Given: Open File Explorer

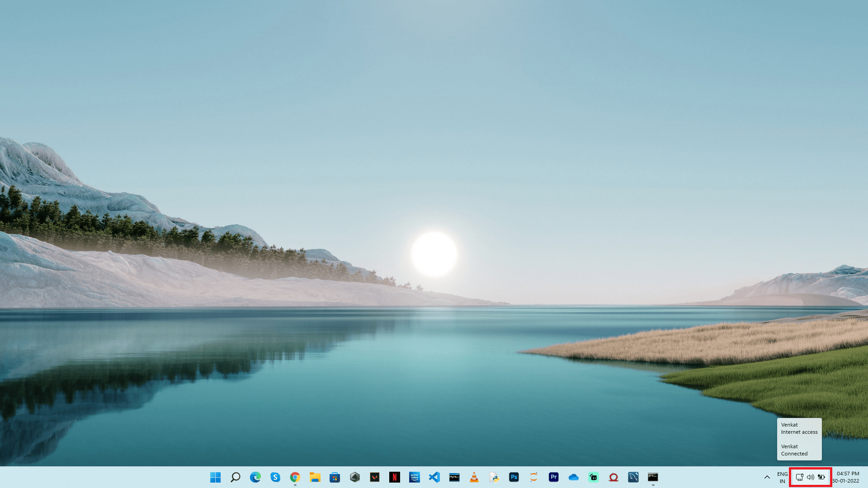Looking at the screenshot, I should click(315, 477).
